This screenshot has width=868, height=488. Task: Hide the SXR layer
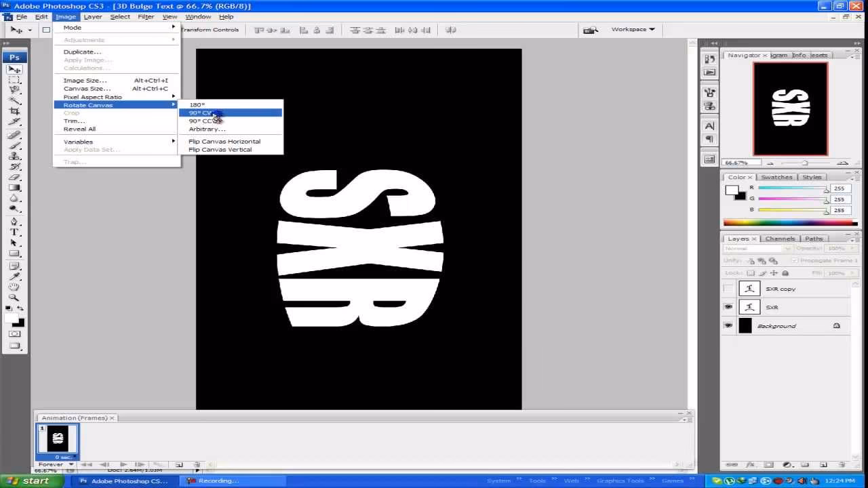728,307
